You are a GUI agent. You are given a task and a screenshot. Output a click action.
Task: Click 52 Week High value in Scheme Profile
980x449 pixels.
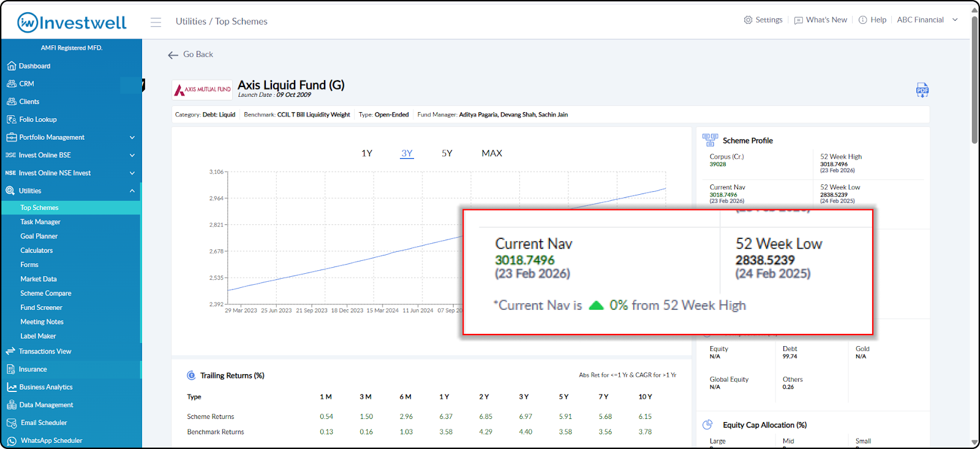pyautogui.click(x=834, y=164)
